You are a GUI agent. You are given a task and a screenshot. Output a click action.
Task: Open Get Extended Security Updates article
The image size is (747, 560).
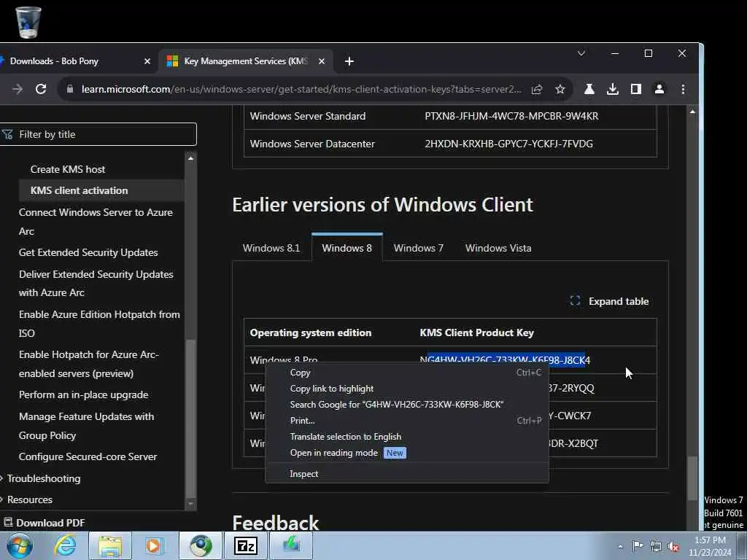(x=88, y=252)
